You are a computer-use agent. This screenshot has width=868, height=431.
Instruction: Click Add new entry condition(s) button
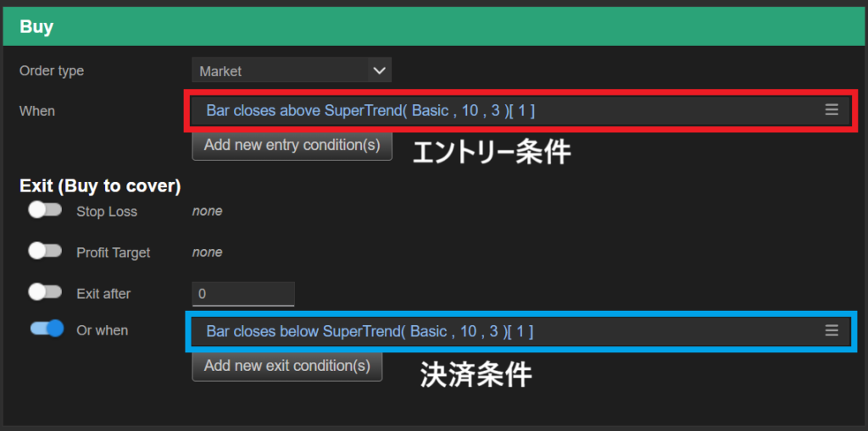pyautogui.click(x=292, y=145)
